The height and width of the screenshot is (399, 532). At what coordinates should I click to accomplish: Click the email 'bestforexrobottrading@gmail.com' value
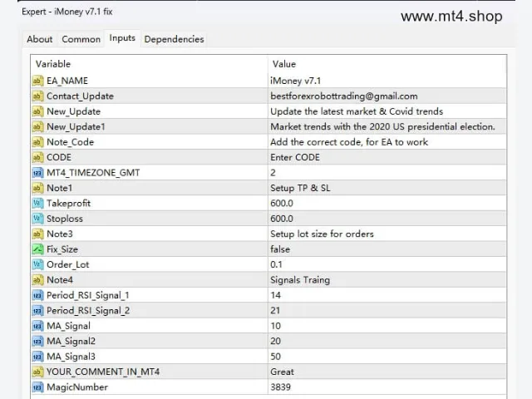coord(343,96)
